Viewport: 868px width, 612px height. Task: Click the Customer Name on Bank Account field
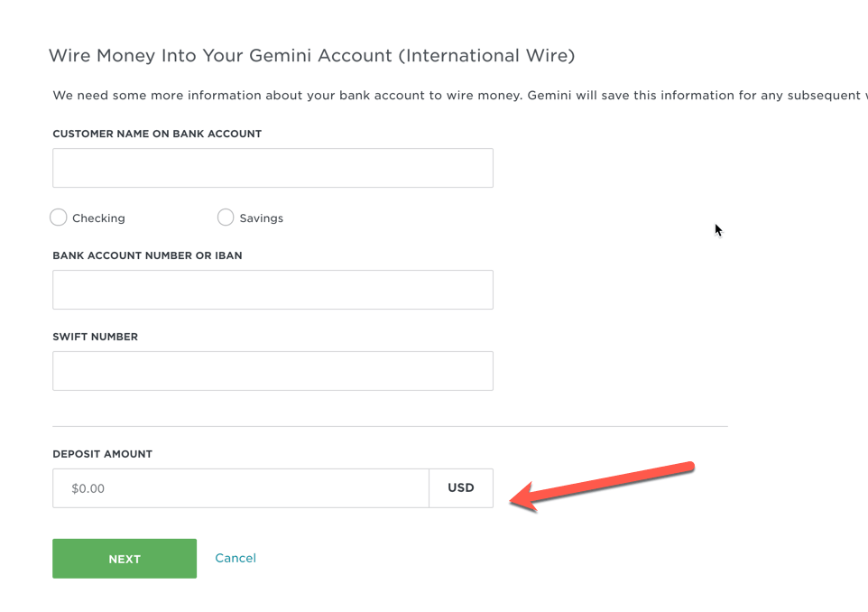(272, 168)
